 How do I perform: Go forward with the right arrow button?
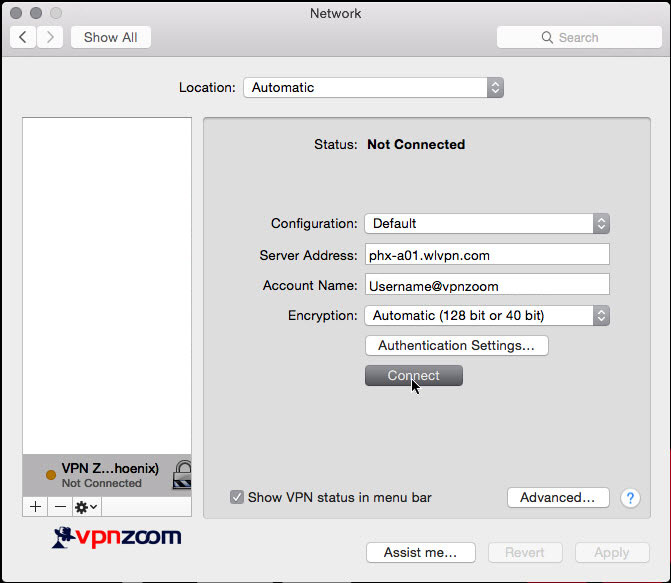click(50, 37)
